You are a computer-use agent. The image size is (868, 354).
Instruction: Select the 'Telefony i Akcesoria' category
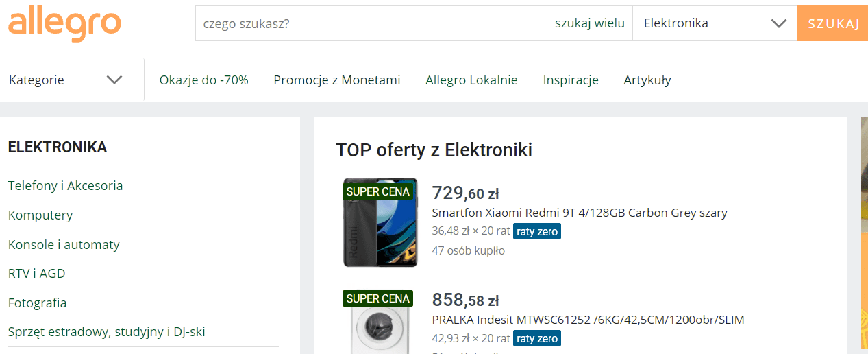66,185
